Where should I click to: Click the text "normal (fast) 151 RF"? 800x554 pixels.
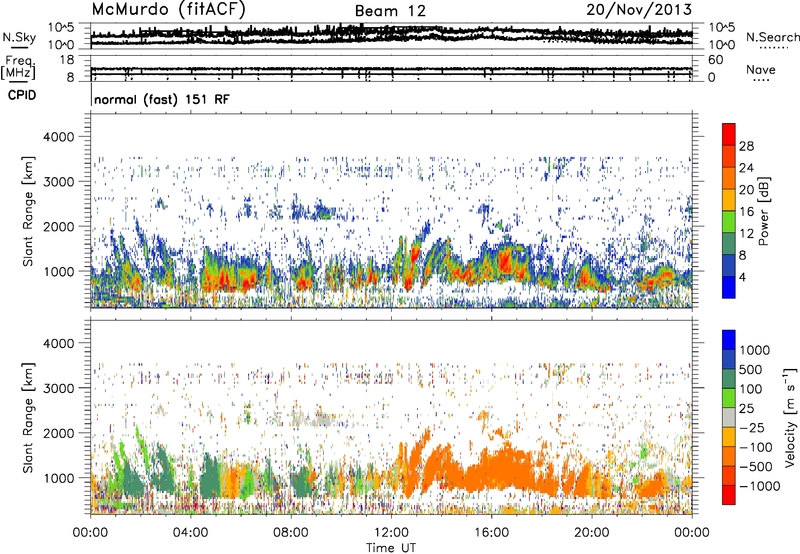pyautogui.click(x=162, y=99)
